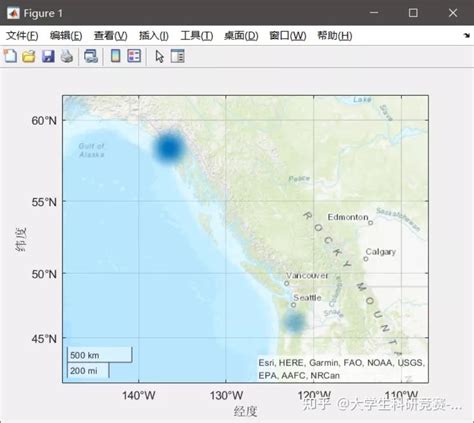
Task: Open the 编辑(E) menu
Action: pyautogui.click(x=66, y=35)
